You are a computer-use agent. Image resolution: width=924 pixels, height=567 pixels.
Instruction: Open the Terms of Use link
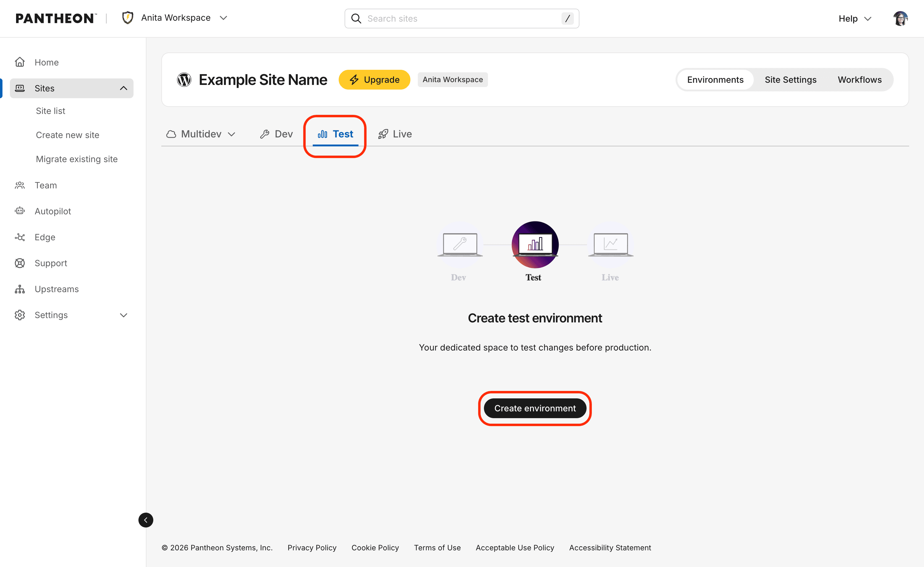point(437,548)
